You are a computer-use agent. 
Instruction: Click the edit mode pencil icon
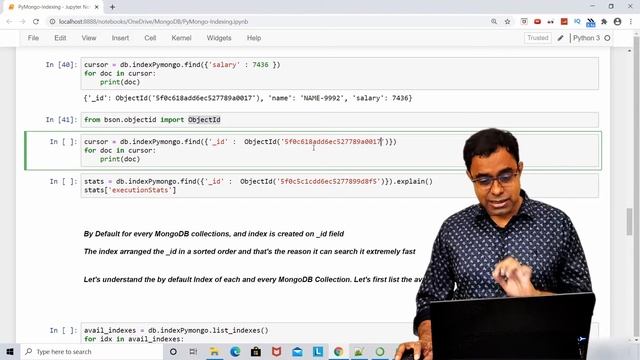click(560, 38)
